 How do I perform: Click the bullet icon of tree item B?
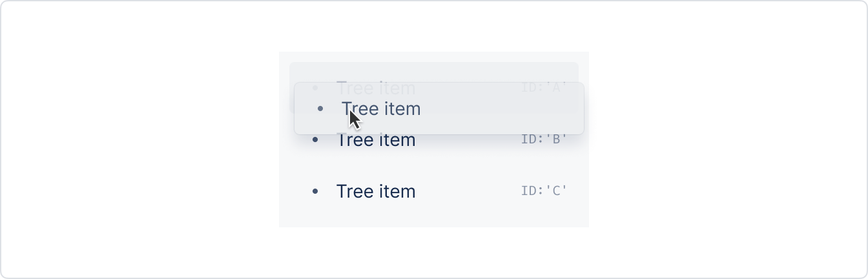coord(315,139)
